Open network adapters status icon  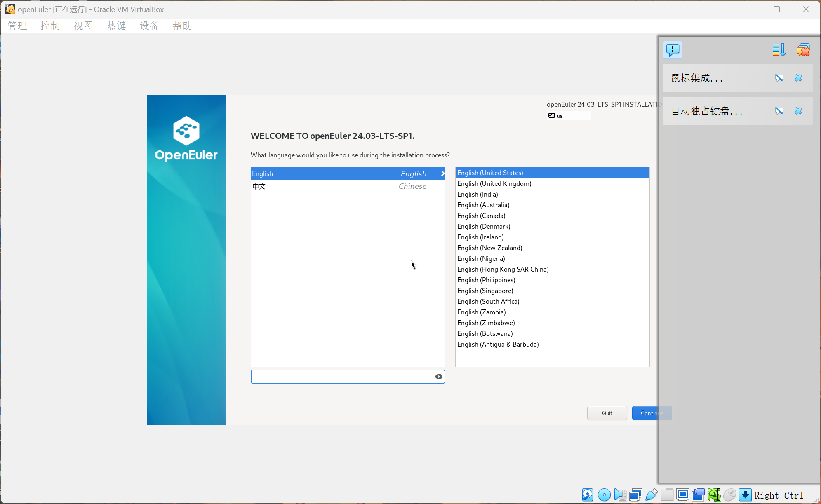(x=636, y=495)
